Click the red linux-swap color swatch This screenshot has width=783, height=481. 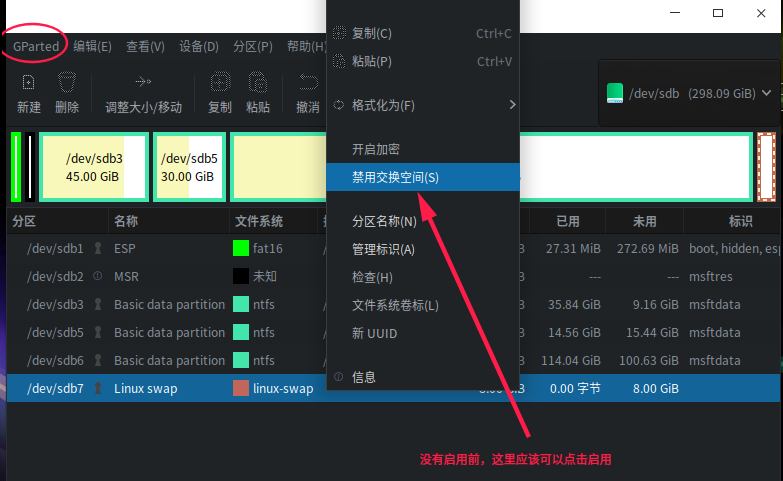click(241, 388)
